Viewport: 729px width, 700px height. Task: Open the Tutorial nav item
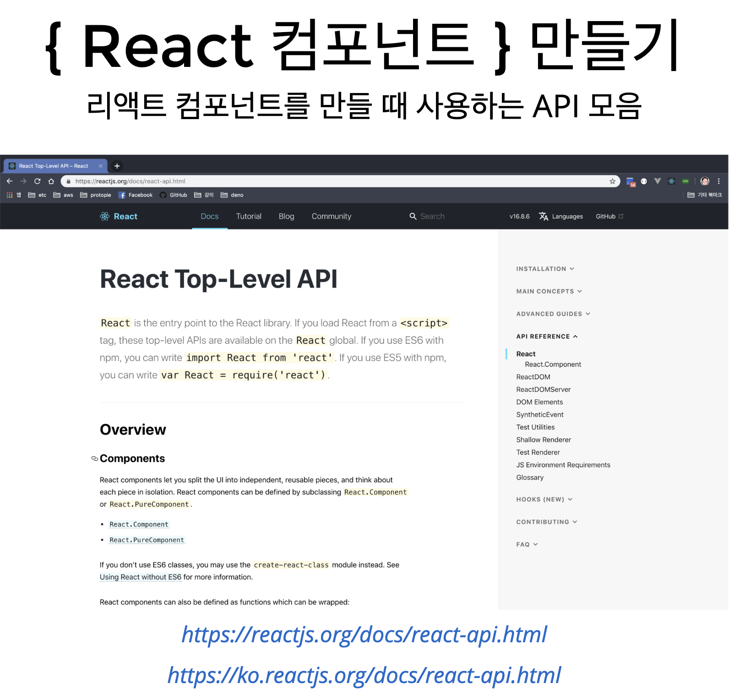click(x=249, y=216)
